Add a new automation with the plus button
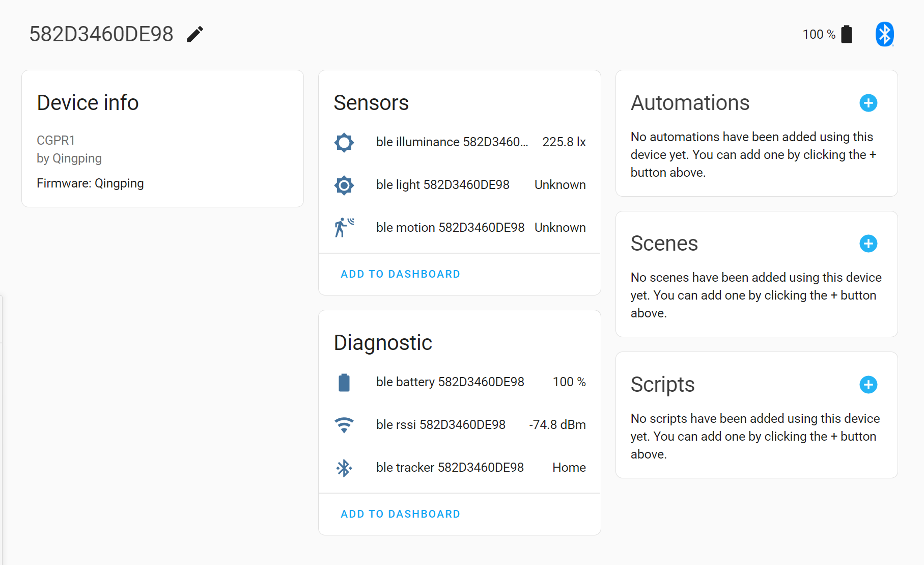The height and width of the screenshot is (565, 924). 868,103
